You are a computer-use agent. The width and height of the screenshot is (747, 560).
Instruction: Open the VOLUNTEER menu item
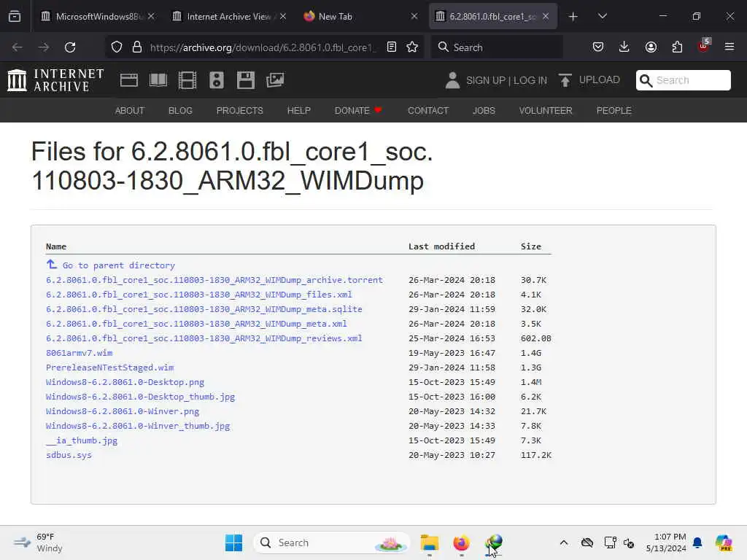(546, 111)
